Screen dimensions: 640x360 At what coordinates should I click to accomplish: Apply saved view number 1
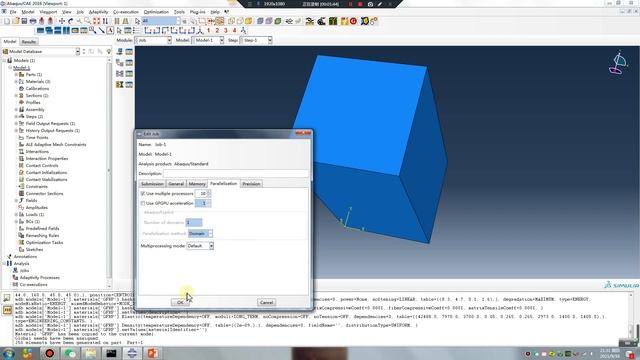pos(209,30)
